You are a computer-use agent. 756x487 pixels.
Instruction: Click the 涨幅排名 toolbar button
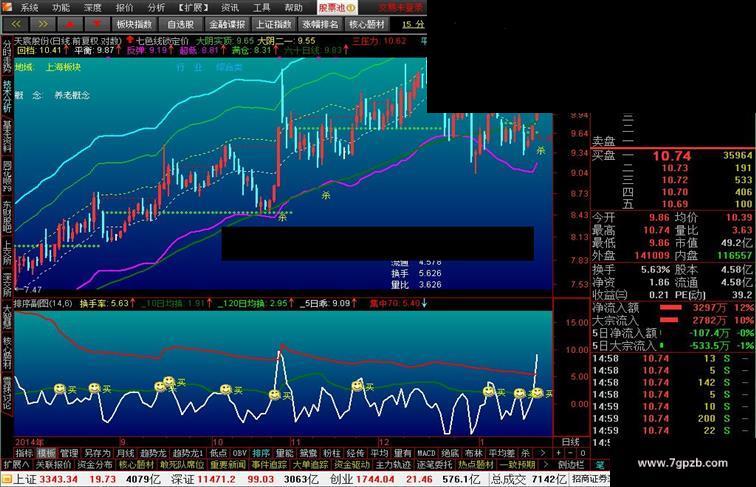click(320, 24)
